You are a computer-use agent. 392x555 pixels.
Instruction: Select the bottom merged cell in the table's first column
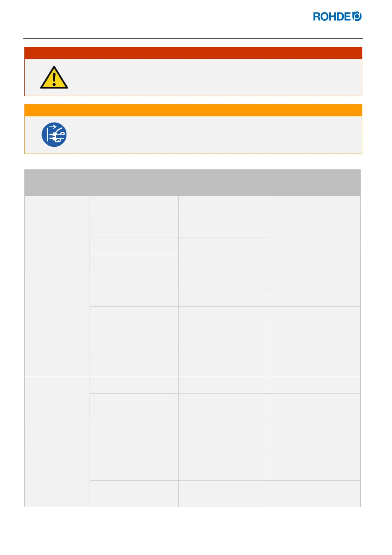tap(57, 480)
